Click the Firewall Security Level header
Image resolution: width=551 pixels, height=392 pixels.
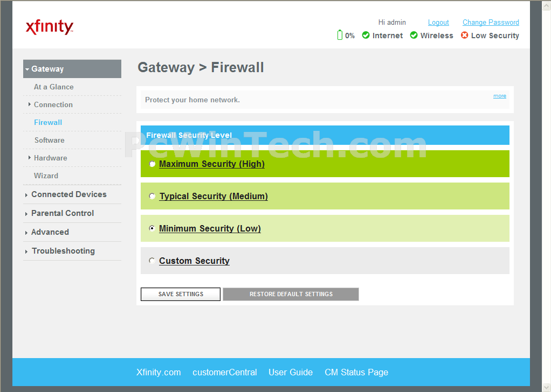tap(189, 135)
